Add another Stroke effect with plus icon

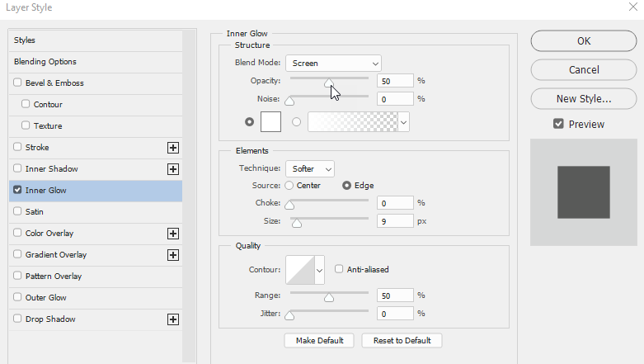[x=173, y=148]
